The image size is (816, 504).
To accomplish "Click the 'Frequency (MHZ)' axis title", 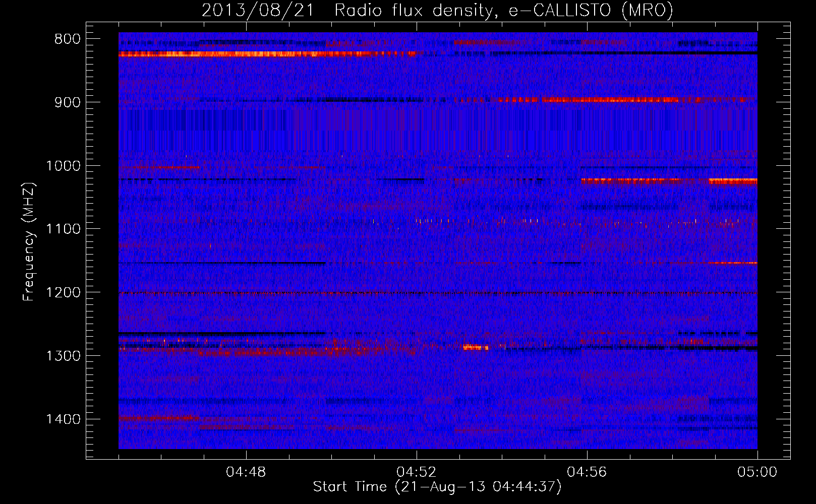I will (29, 241).
